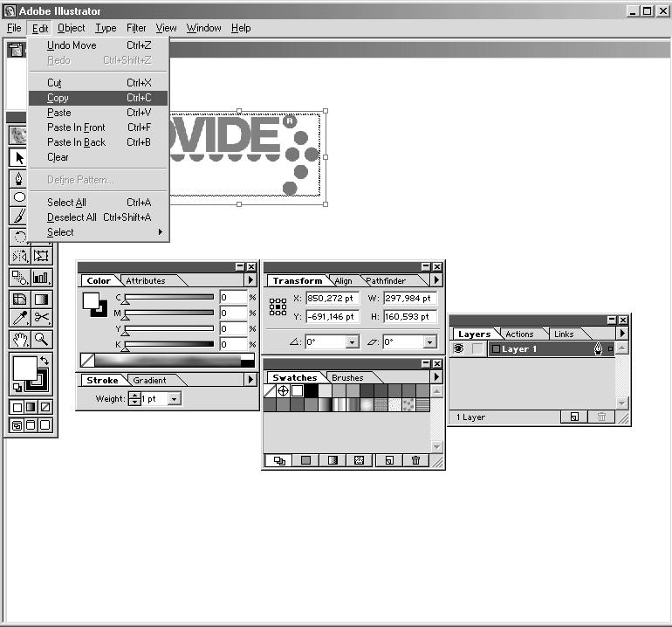Click the None mode button in toolbox
This screenshot has width=672, height=627.
pyautogui.click(x=45, y=407)
